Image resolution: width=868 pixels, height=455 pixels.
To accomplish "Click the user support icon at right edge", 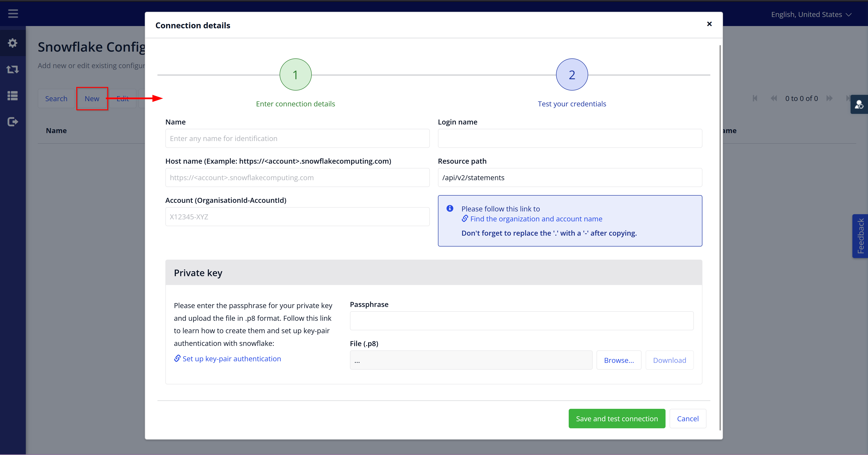I will [859, 105].
